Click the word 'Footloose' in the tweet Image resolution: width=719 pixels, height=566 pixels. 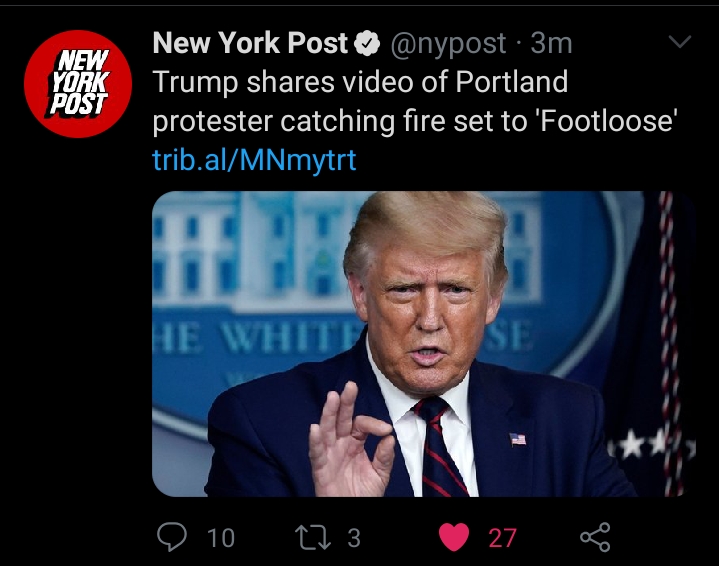click(x=606, y=121)
